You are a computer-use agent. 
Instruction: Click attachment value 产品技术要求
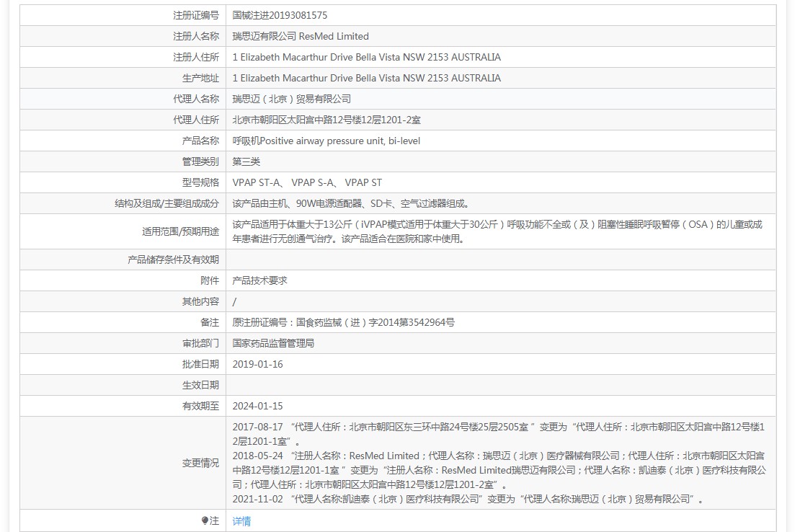tap(259, 280)
